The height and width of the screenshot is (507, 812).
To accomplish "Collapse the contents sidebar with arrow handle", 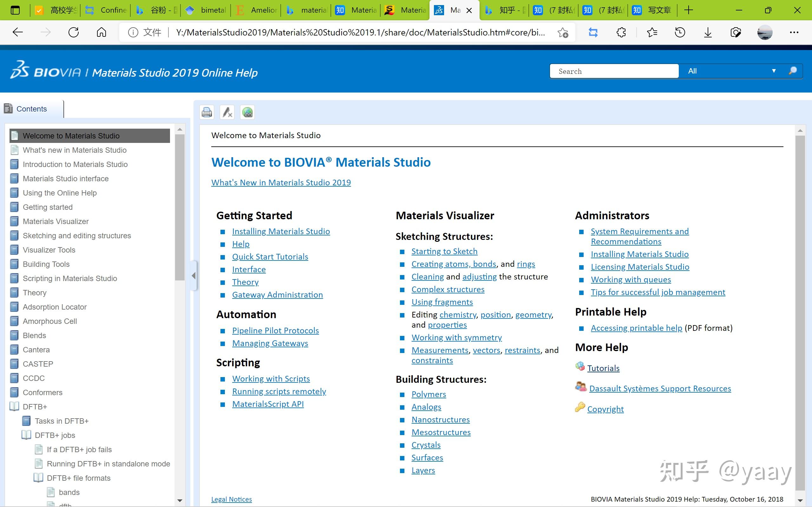I will pyautogui.click(x=193, y=276).
